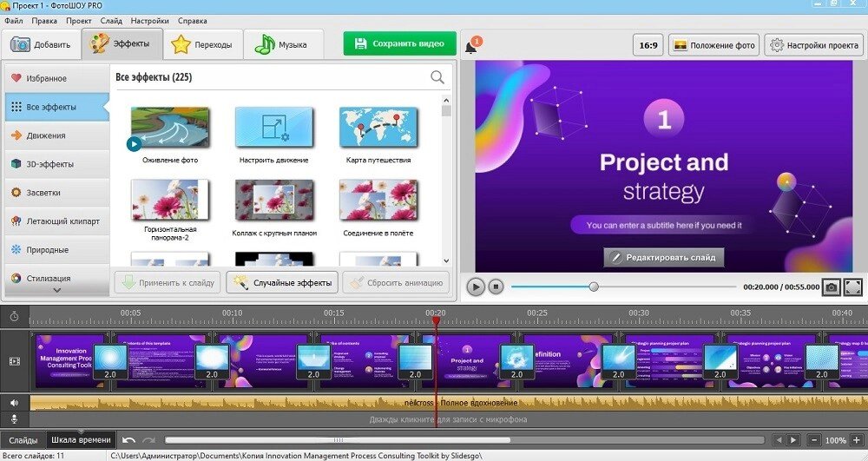This screenshot has height=461, width=868.
Task: Switch to Слайды view tab
Action: [x=23, y=440]
